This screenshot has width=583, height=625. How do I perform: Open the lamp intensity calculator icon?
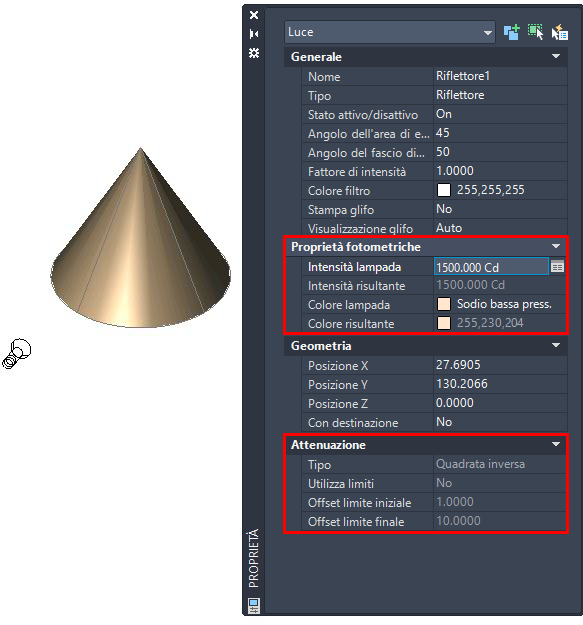click(557, 266)
